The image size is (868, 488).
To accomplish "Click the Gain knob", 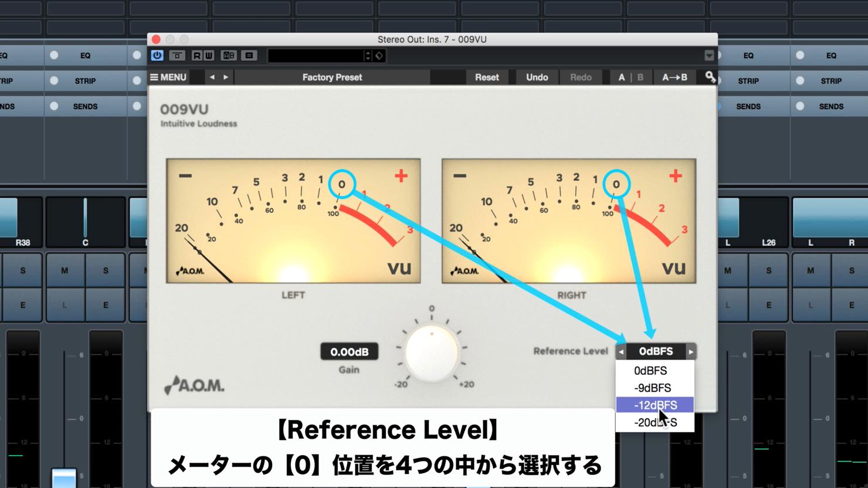I will (x=432, y=352).
